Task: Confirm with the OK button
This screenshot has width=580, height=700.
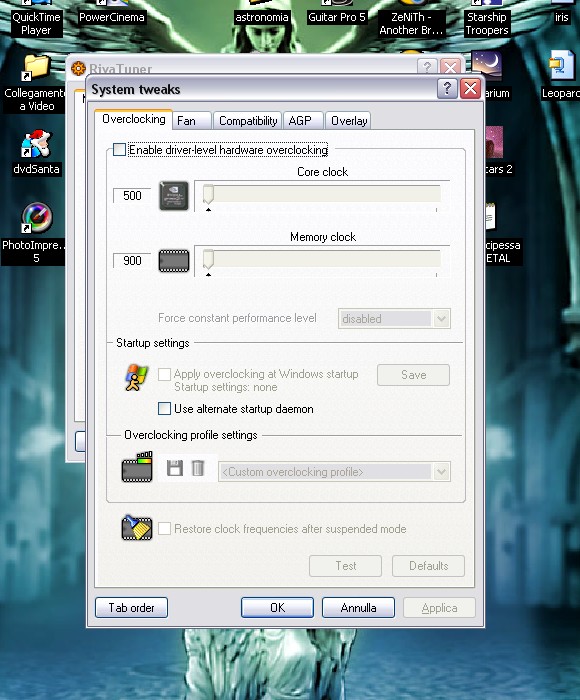Action: [277, 608]
